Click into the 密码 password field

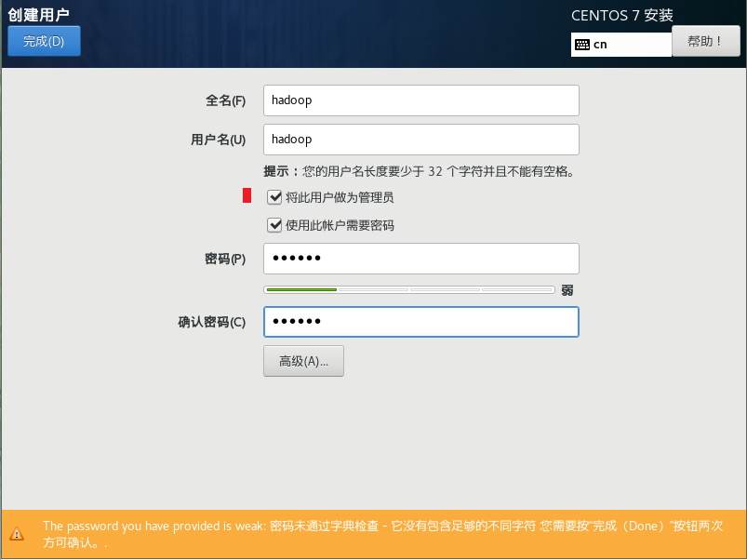click(x=421, y=259)
